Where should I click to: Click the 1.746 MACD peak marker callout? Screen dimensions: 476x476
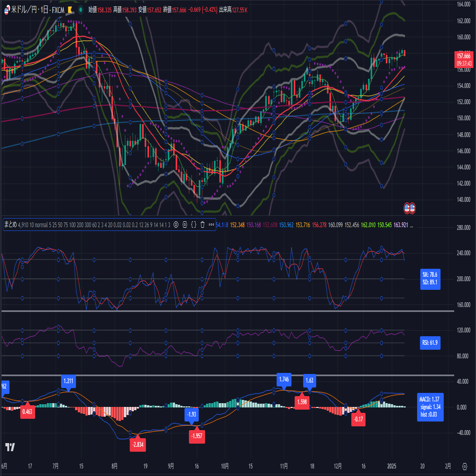point(284,379)
